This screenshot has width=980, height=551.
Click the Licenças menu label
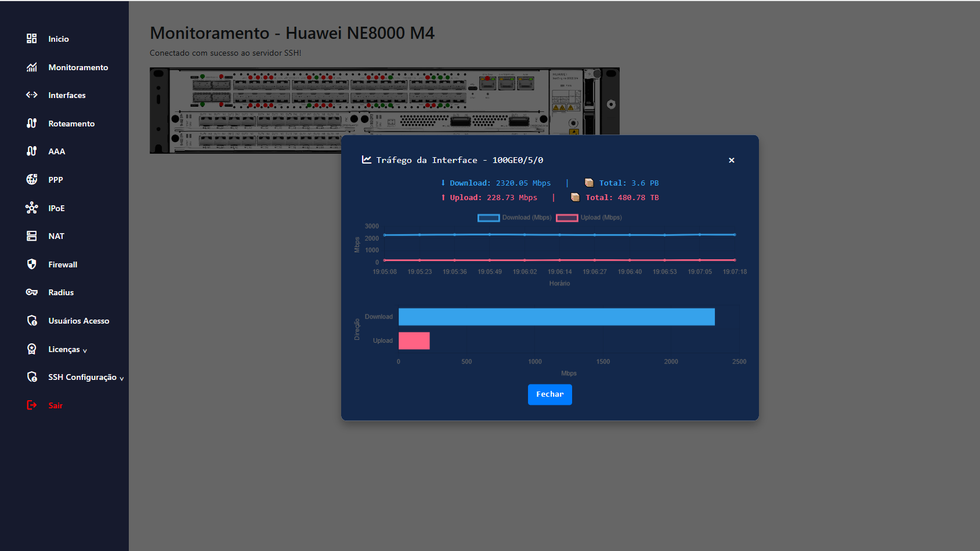click(64, 349)
